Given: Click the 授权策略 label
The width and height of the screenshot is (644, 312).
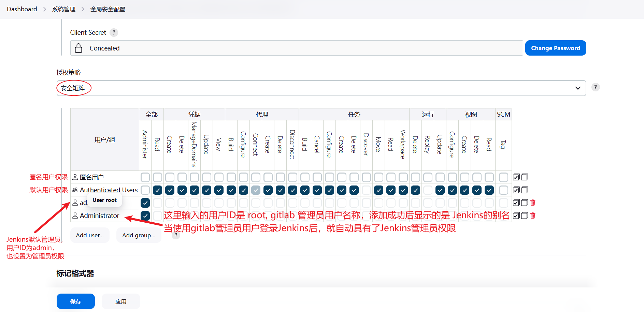Looking at the screenshot, I should (69, 72).
